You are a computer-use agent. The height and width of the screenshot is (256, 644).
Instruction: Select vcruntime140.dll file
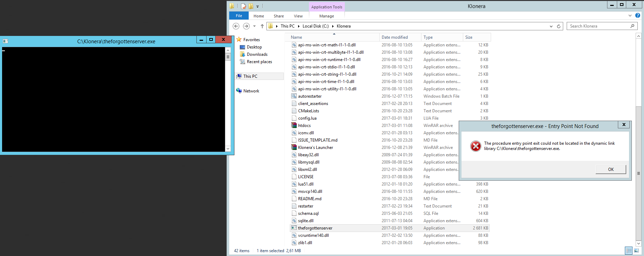coord(313,235)
